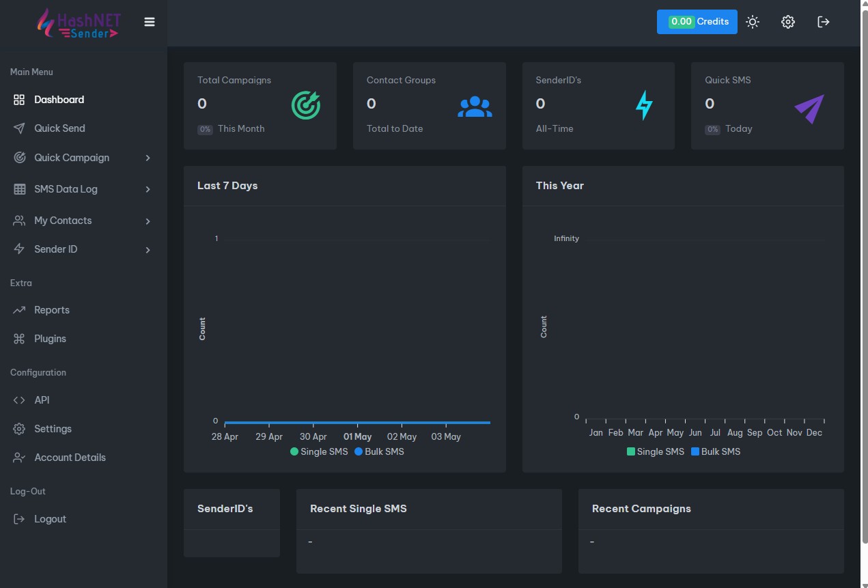Screen dimensions: 868x588
Task: Open Quick Send from sidebar
Action: click(x=59, y=128)
